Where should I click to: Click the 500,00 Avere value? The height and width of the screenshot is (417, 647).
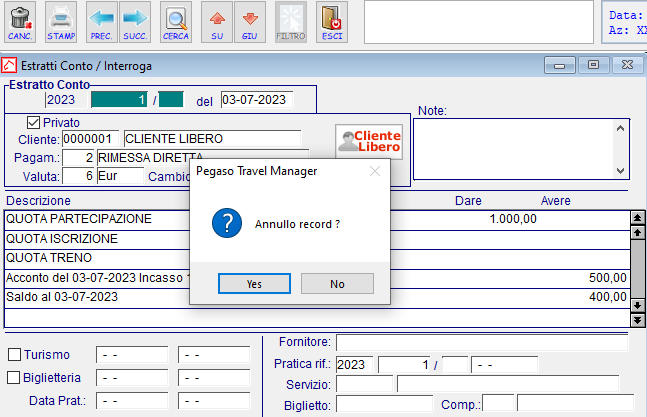607,278
